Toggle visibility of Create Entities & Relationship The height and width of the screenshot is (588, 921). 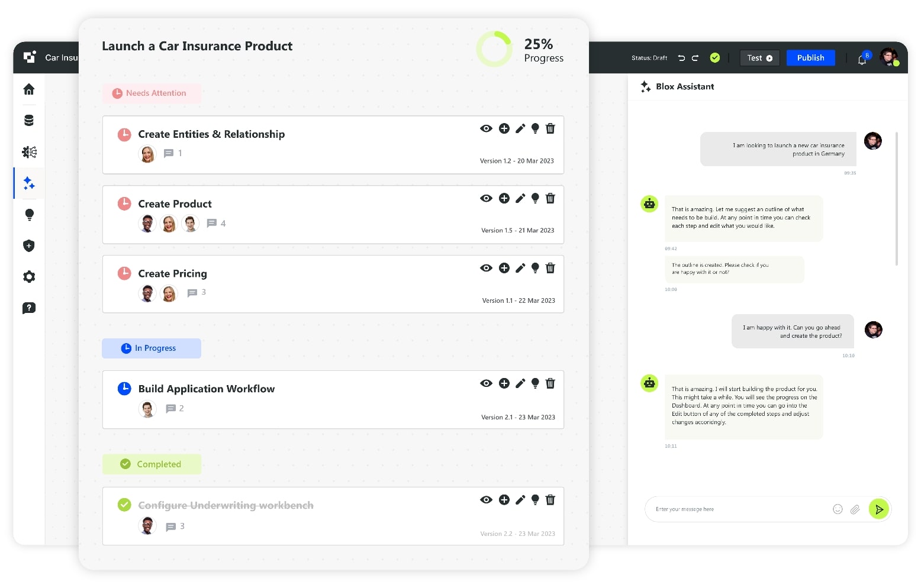pos(486,128)
